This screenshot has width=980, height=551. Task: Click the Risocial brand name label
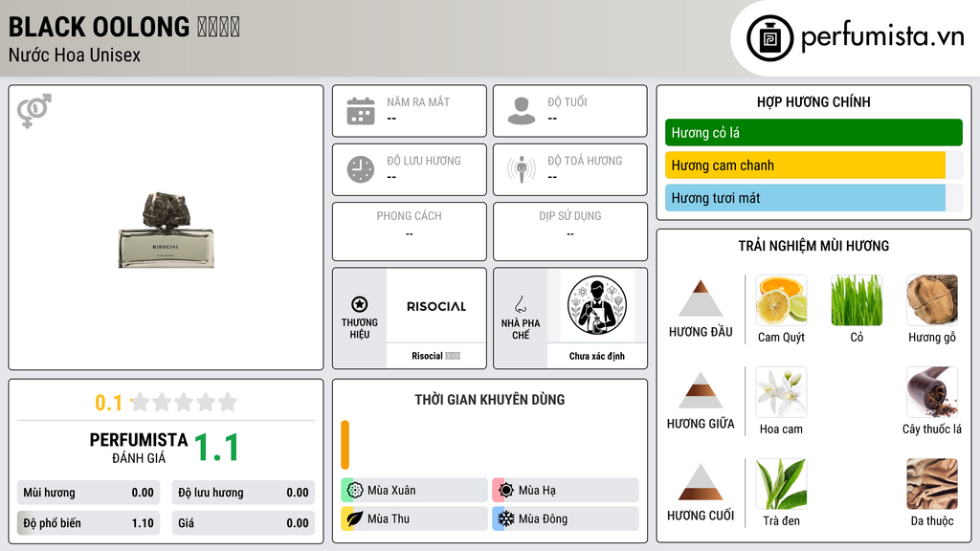pyautogui.click(x=435, y=356)
